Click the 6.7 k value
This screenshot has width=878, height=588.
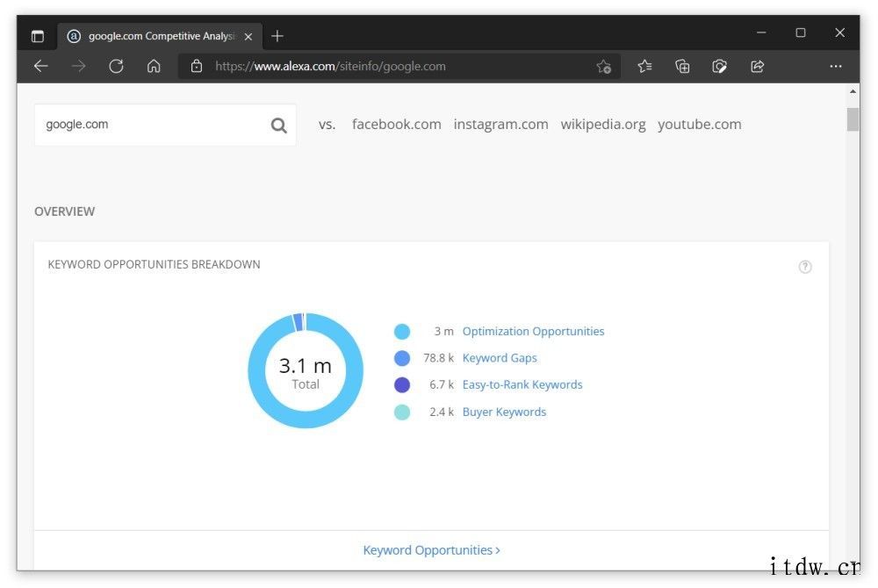(x=442, y=385)
